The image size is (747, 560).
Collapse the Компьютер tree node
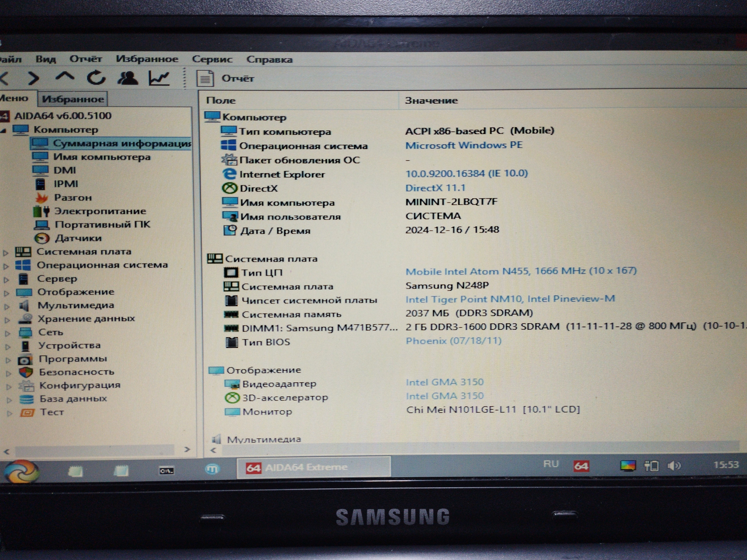4,130
